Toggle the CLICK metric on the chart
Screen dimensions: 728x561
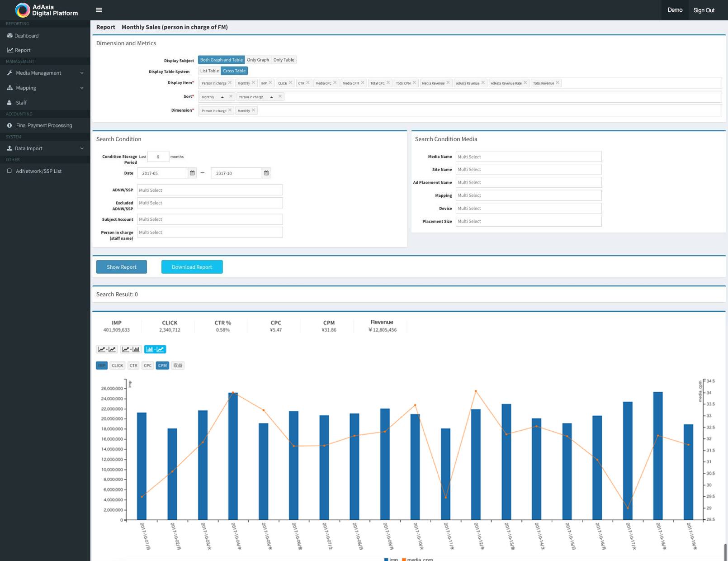pyautogui.click(x=117, y=366)
